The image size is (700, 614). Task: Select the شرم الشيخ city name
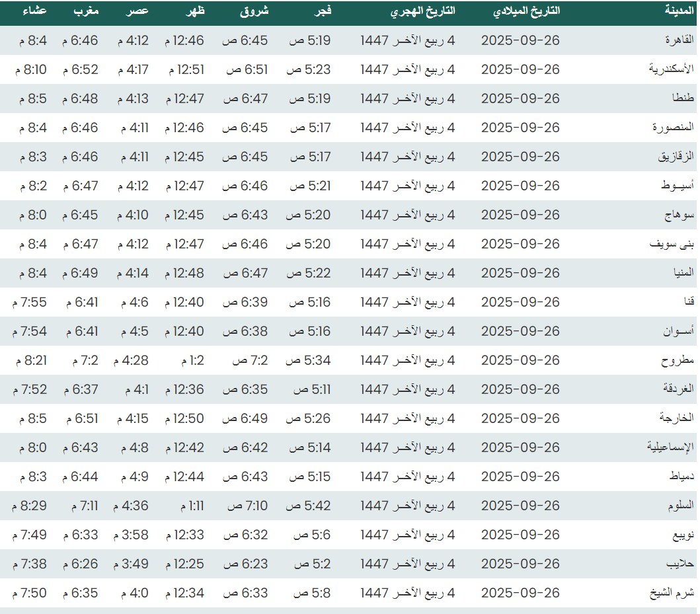click(x=672, y=593)
